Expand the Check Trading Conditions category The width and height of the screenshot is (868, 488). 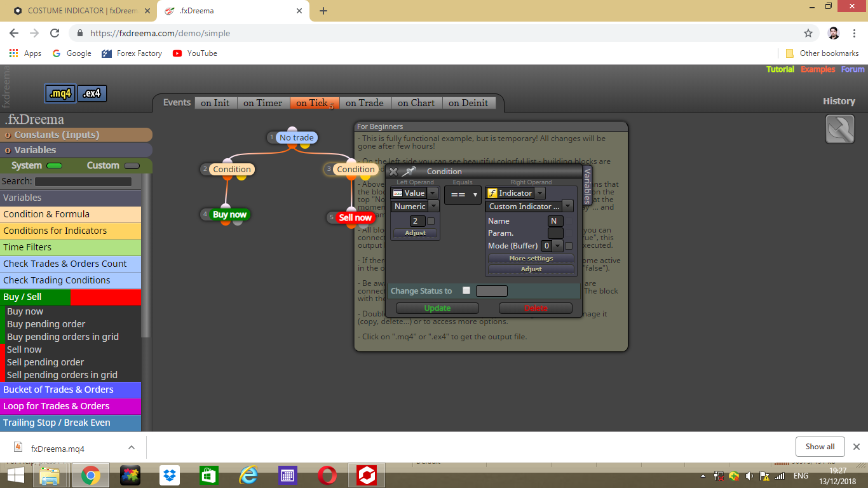(x=71, y=280)
